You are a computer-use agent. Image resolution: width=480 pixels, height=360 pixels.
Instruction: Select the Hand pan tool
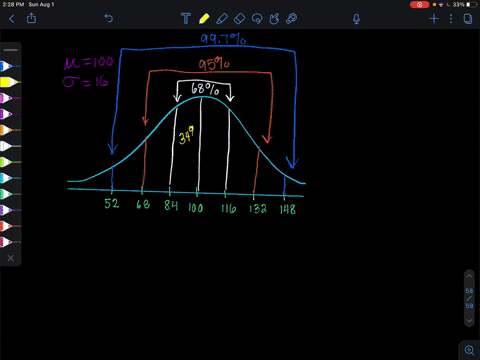(274, 19)
